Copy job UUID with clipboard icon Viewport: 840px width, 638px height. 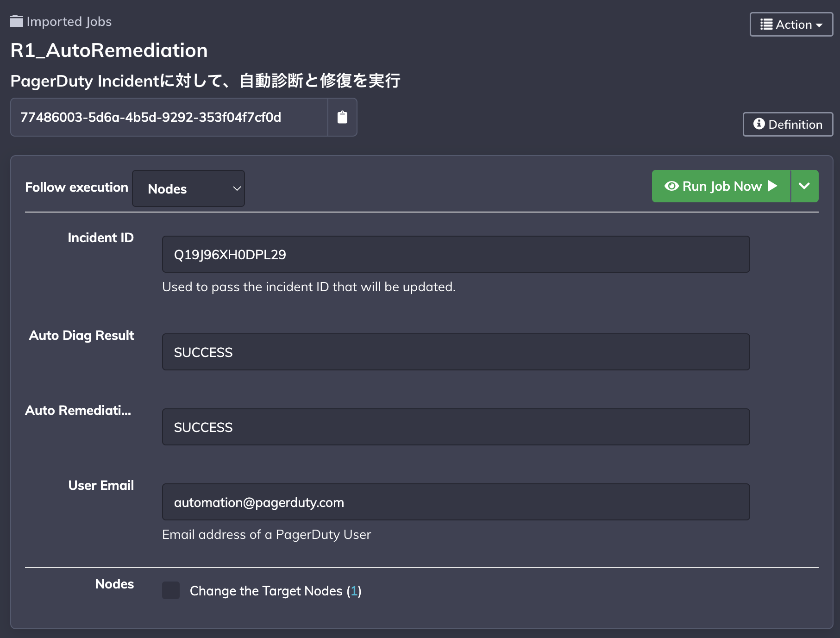tap(342, 117)
